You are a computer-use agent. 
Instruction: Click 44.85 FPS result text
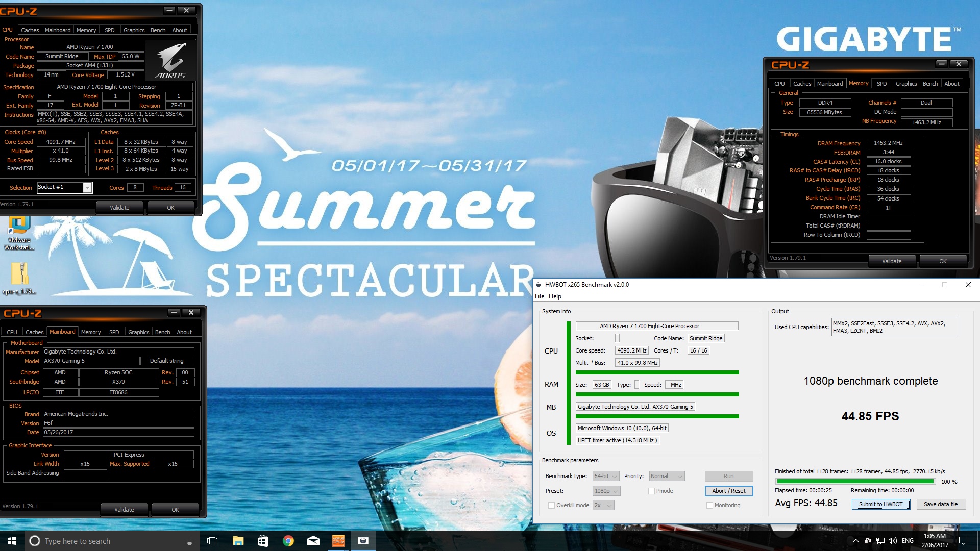click(870, 416)
